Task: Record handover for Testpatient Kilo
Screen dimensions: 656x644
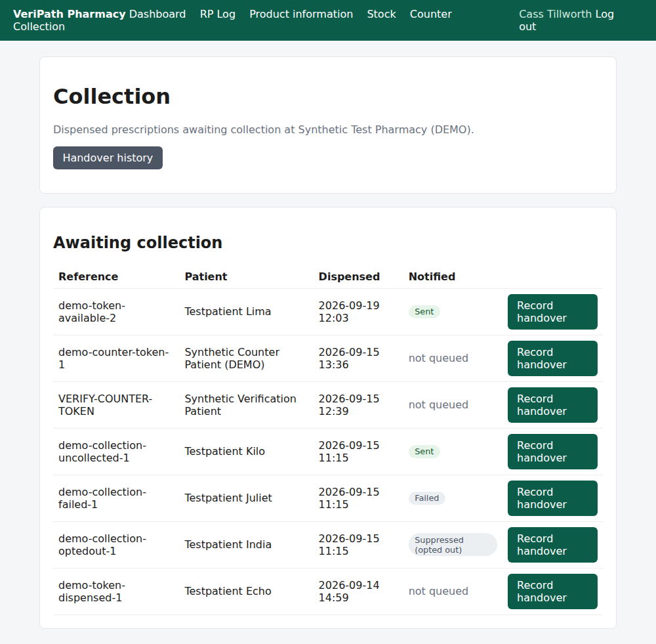Action: [x=552, y=452]
